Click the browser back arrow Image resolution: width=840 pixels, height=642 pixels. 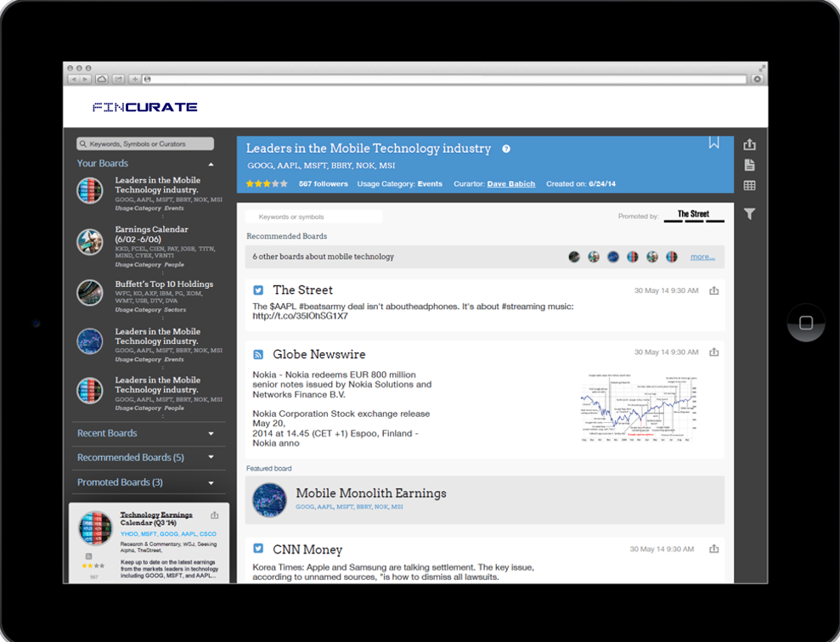click(74, 79)
